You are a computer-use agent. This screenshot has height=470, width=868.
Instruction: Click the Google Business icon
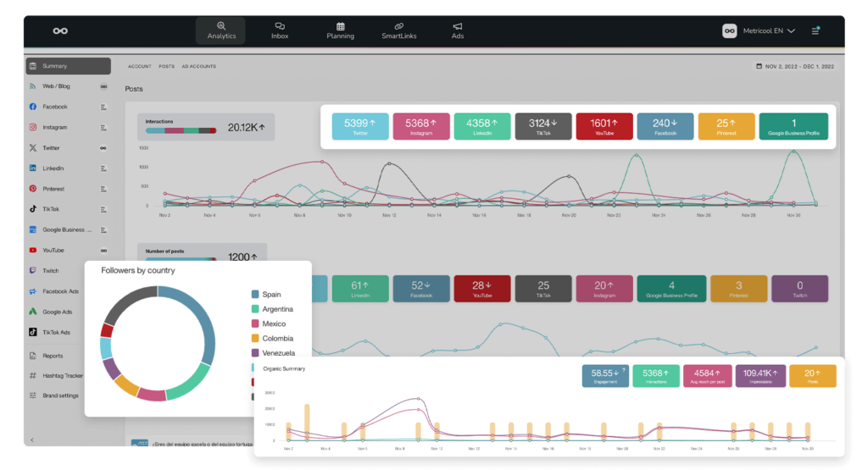tap(33, 229)
